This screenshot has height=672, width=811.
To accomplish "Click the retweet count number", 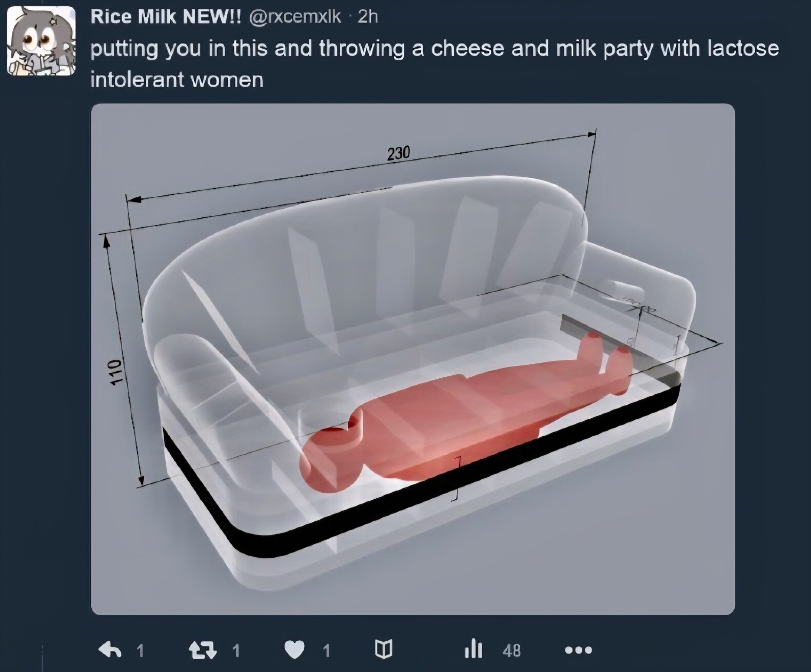I will coord(235,650).
